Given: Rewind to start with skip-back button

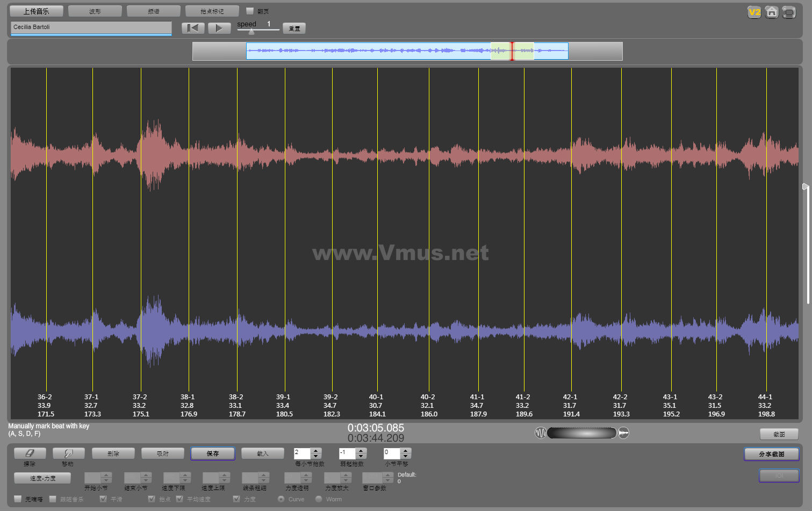Looking at the screenshot, I should coord(192,28).
